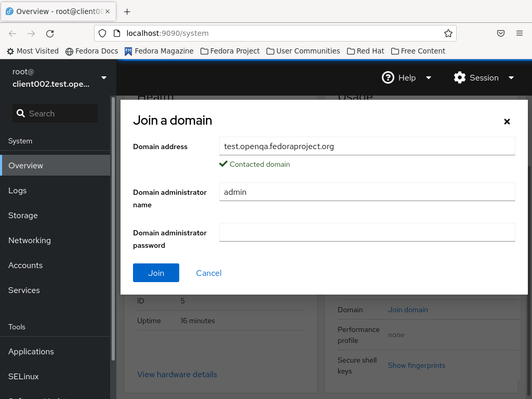Image resolution: width=532 pixels, height=399 pixels.
Task: Open Red Hat bookmark folder
Action: (365, 51)
